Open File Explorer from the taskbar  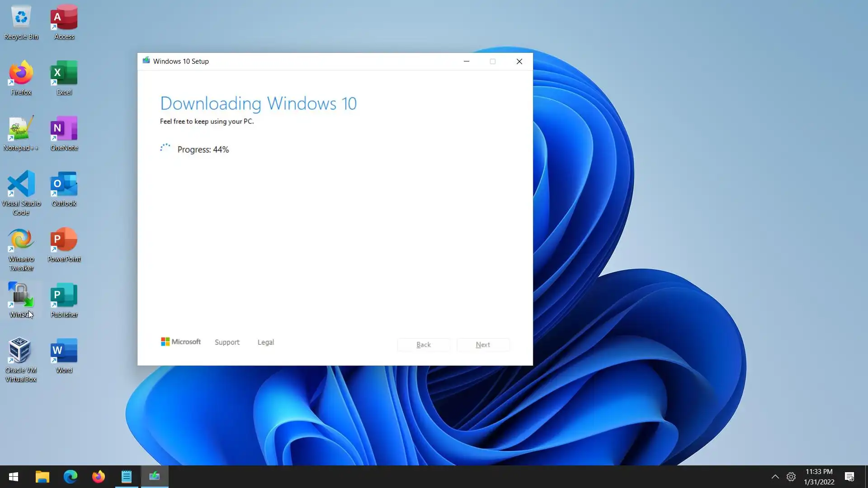pos(42,477)
